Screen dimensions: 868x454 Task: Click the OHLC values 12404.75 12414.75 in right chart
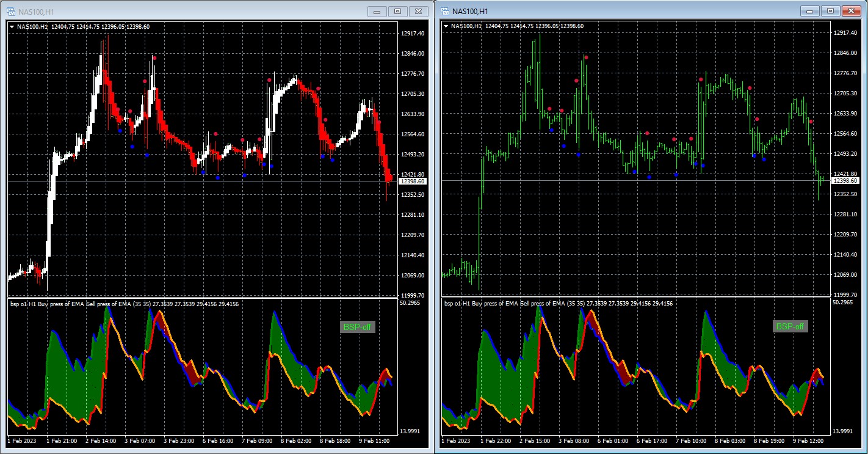pyautogui.click(x=509, y=26)
